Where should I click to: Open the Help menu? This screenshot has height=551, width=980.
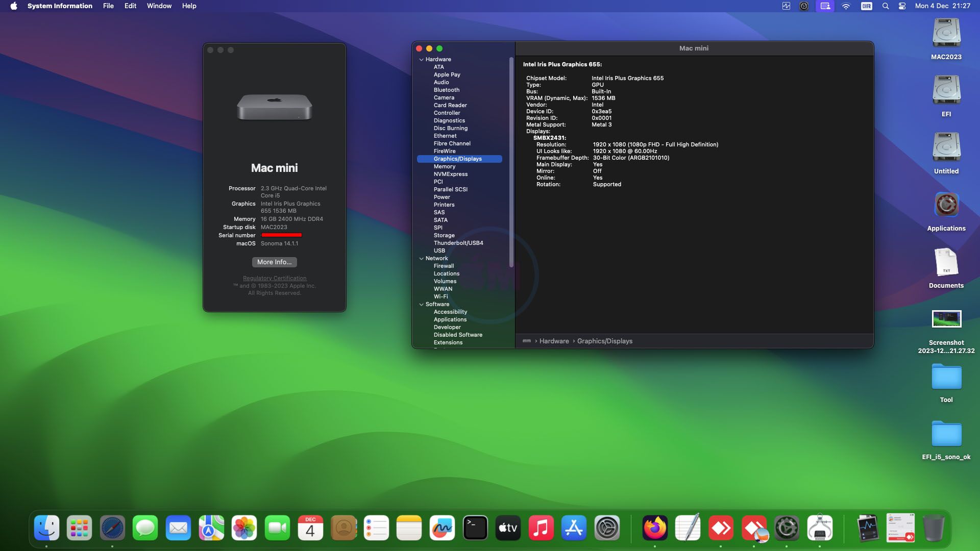coord(189,6)
